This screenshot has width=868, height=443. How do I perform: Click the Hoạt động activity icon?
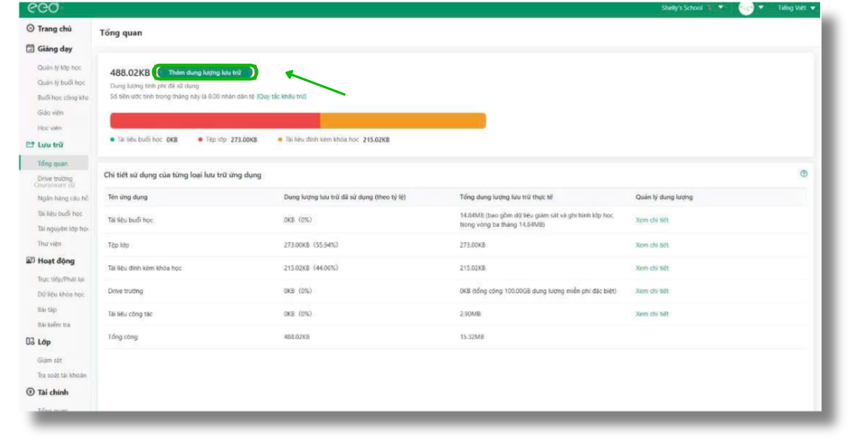pos(30,260)
